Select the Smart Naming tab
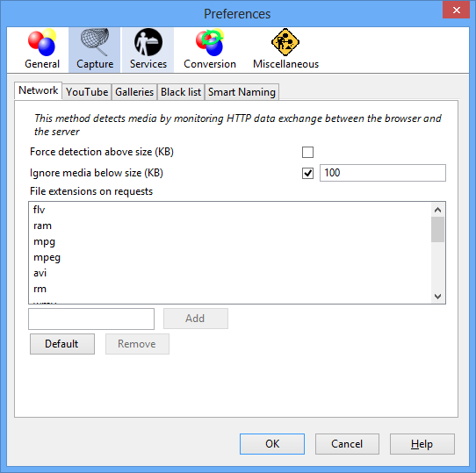Screen dimensions: 476x473 242,92
